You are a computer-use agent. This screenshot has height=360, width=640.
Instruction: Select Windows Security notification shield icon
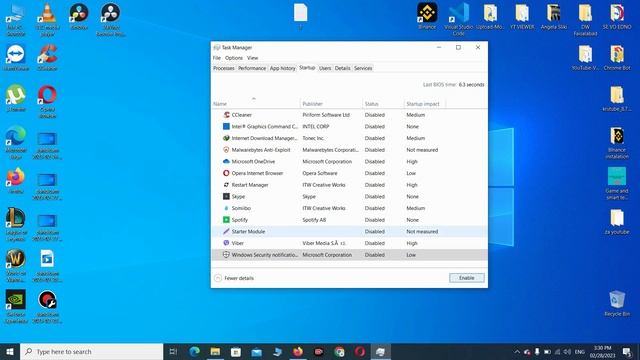point(226,255)
